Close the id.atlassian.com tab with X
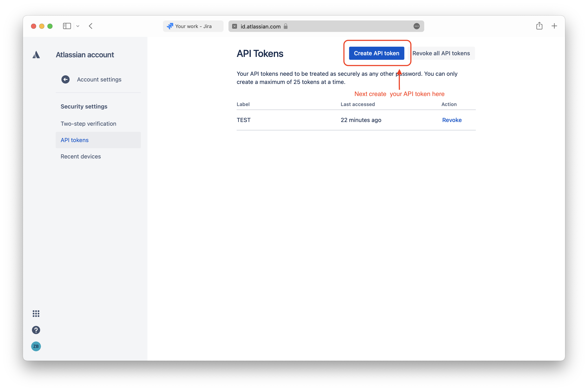Viewport: 588px width, 391px height. click(x=234, y=26)
